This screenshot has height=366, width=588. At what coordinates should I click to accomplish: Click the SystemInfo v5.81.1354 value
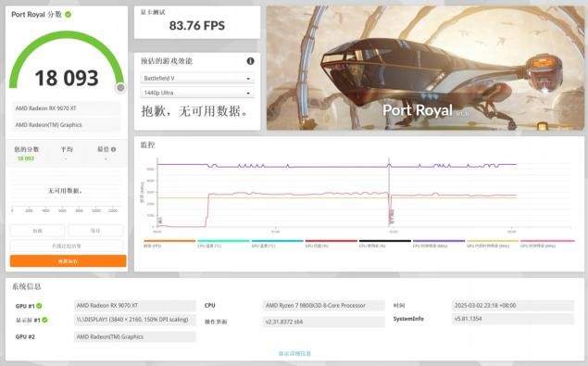point(513,319)
